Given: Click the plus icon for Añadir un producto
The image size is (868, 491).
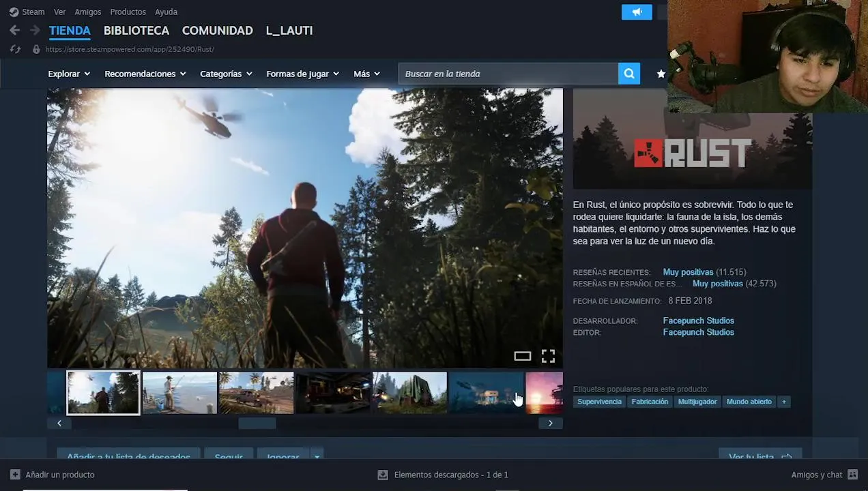Looking at the screenshot, I should pyautogui.click(x=15, y=475).
